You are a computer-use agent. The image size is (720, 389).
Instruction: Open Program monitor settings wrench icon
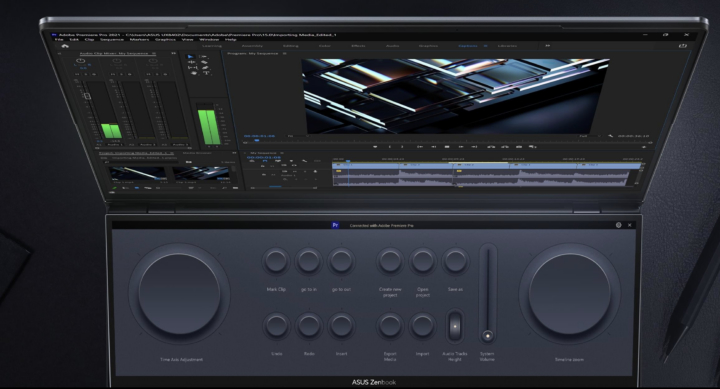click(610, 136)
